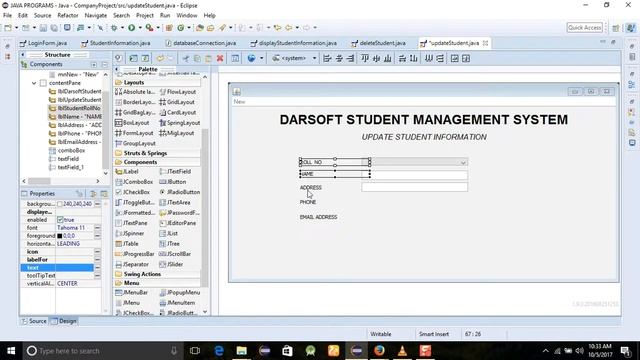This screenshot has height=360, width=640.
Task: Open the Navigate menu
Action: 96,16
